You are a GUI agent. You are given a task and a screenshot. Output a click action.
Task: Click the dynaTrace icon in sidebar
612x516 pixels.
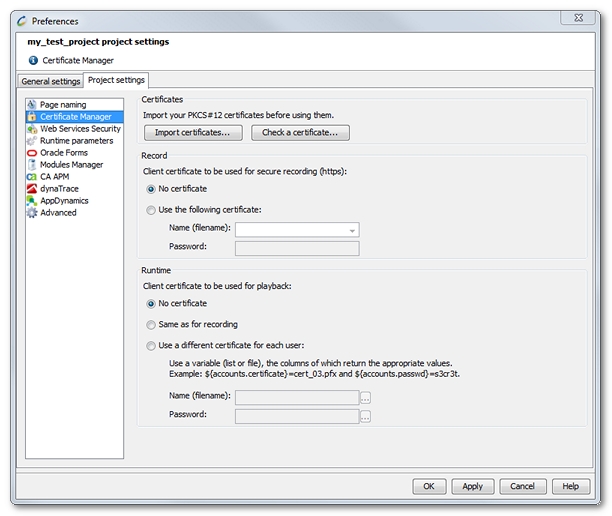coord(32,189)
